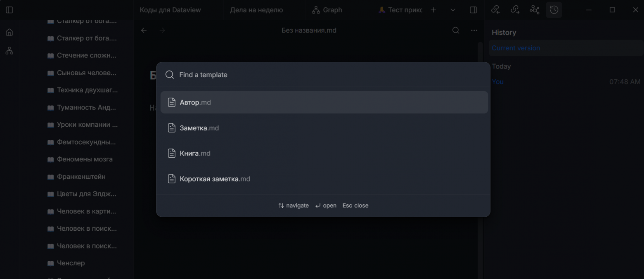Go forward with right arrow
Image resolution: width=644 pixels, height=279 pixels.
pyautogui.click(x=162, y=30)
